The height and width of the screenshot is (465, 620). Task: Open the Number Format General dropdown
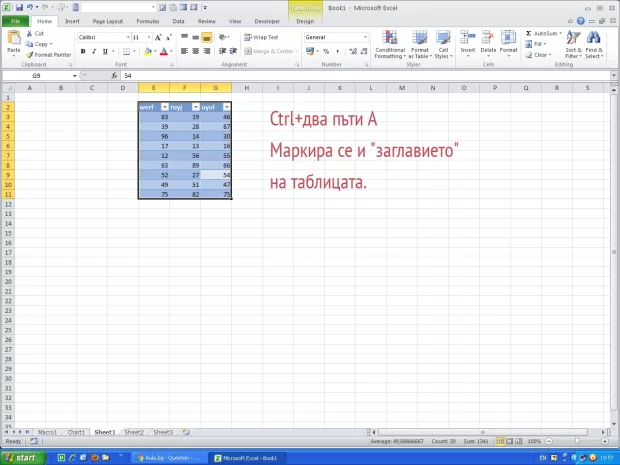click(x=365, y=37)
